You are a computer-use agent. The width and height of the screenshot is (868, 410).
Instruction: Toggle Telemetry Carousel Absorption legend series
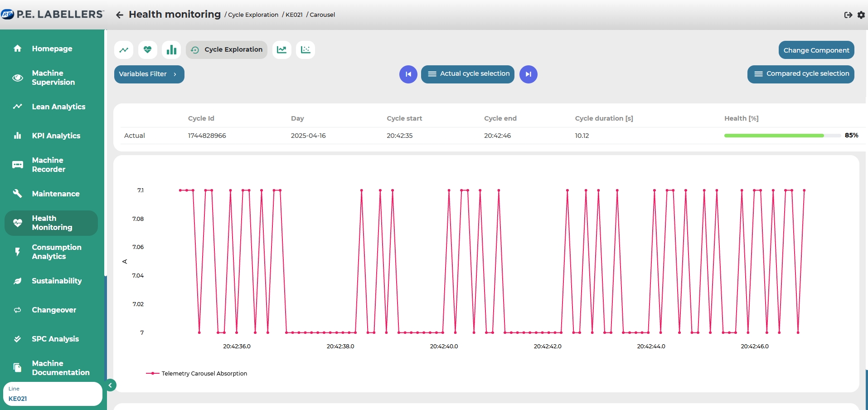tap(197, 373)
